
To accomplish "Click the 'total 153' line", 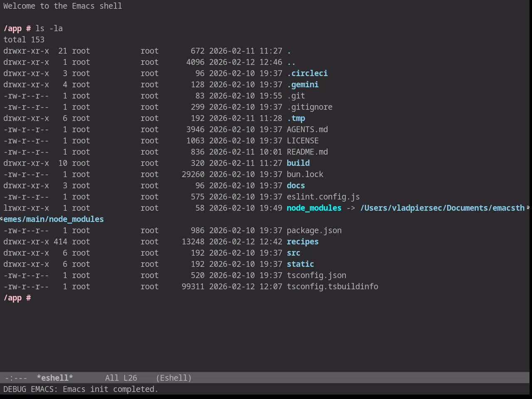I will [x=24, y=39].
